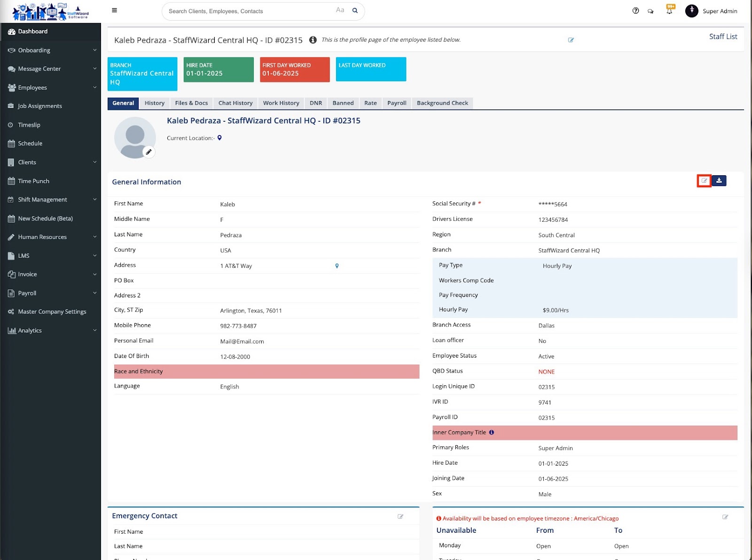Open the Background Check tab
Image resolution: width=752 pixels, height=560 pixels.
tap(442, 103)
